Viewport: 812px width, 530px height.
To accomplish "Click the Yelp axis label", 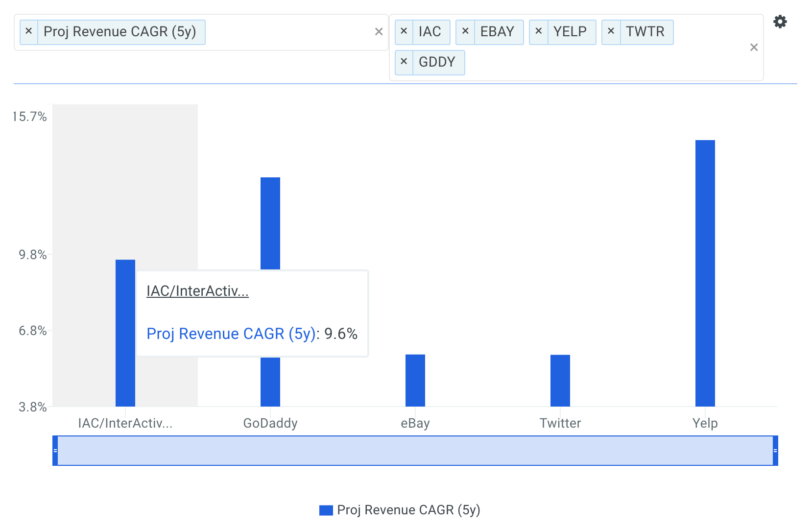I will [705, 423].
